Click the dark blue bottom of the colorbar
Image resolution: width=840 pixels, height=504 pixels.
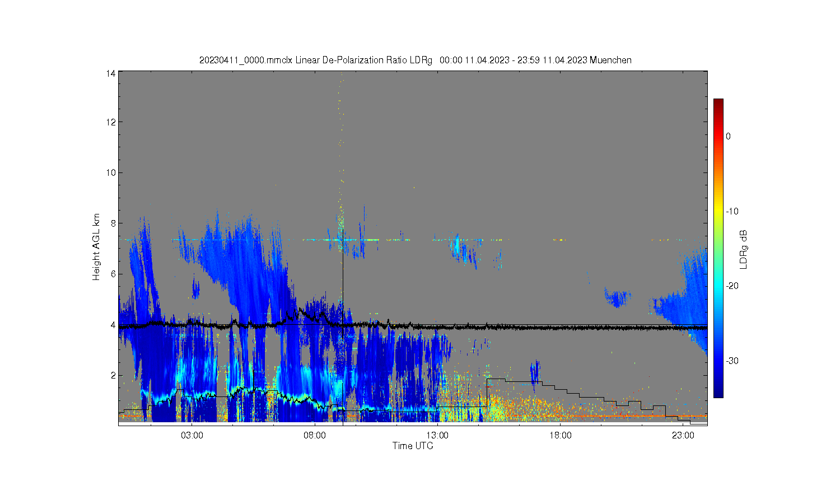[x=718, y=394]
